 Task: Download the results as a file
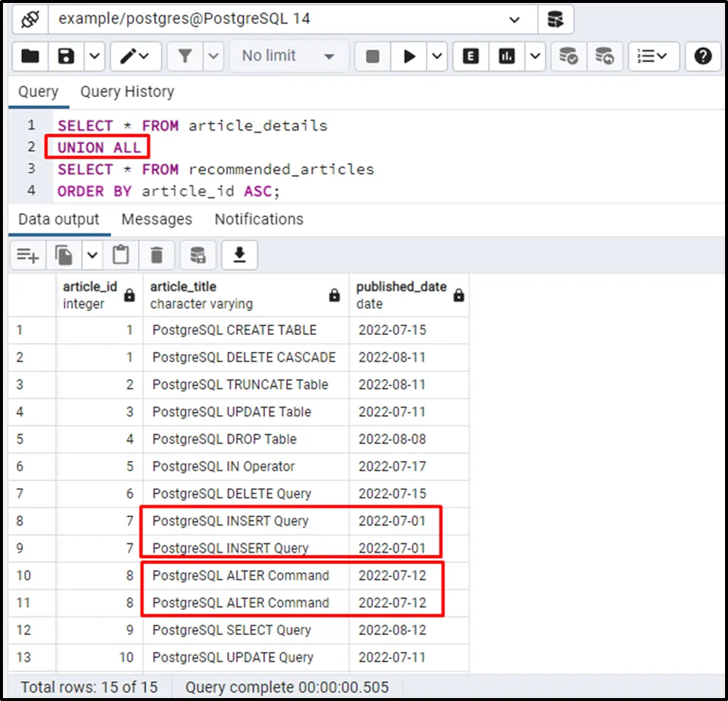239,256
